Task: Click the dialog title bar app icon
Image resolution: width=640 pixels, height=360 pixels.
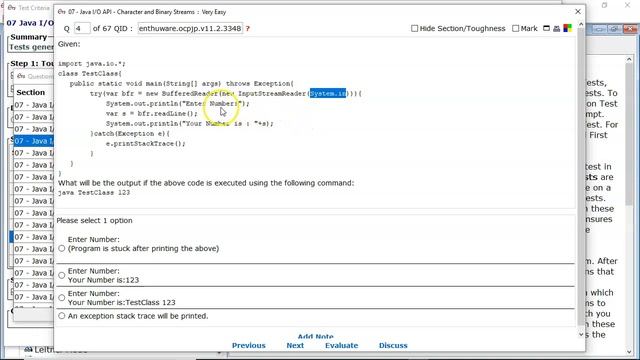Action: [x=62, y=12]
